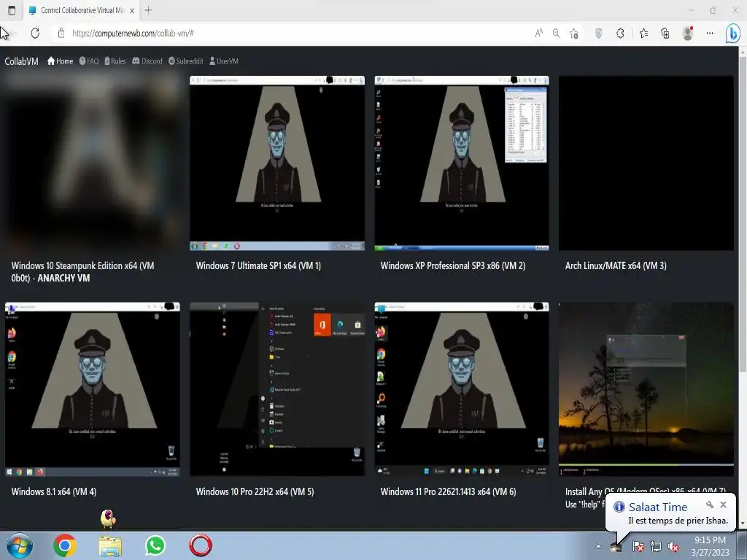This screenshot has width=747, height=560.
Task: Click the Salaat Time tray application icon
Action: (x=616, y=547)
